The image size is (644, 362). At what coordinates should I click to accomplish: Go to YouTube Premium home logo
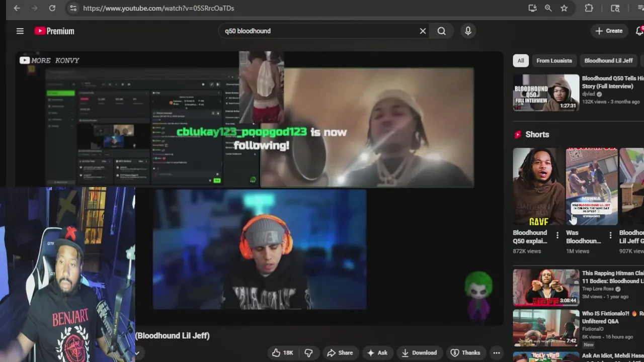pos(54,31)
